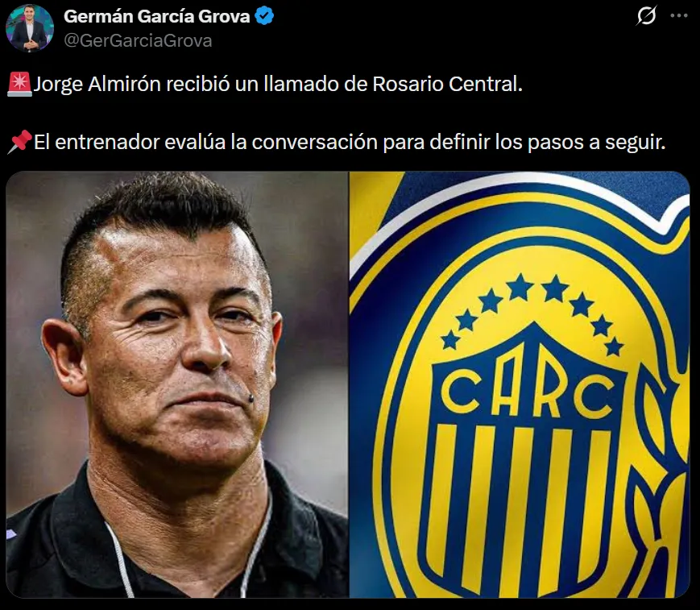Open the Rosario Central crest image

point(520,384)
